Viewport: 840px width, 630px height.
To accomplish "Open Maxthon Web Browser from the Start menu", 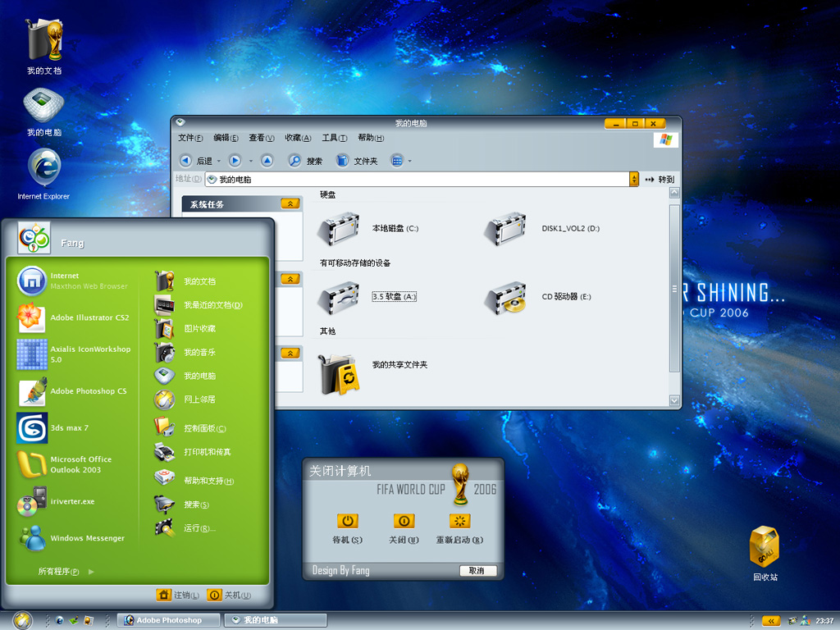I will [x=73, y=281].
